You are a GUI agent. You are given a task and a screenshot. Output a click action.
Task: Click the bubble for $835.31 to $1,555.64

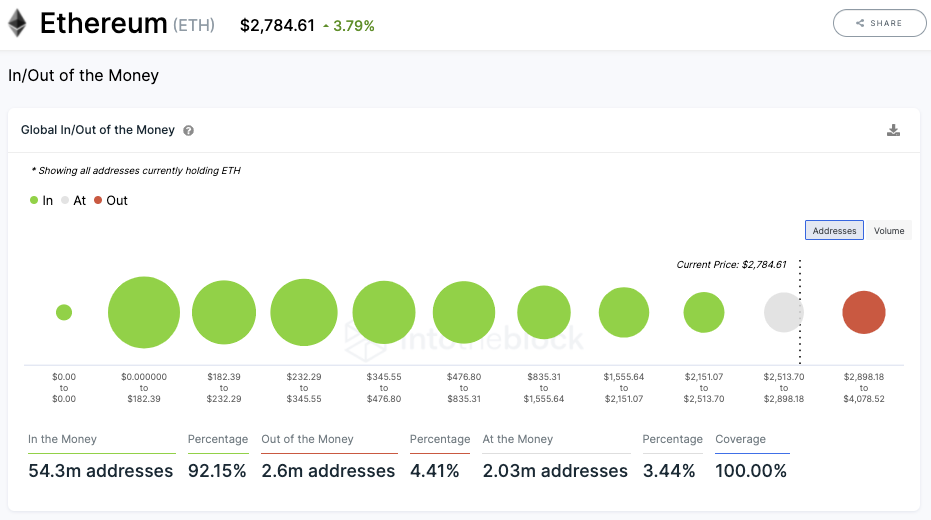tap(544, 312)
